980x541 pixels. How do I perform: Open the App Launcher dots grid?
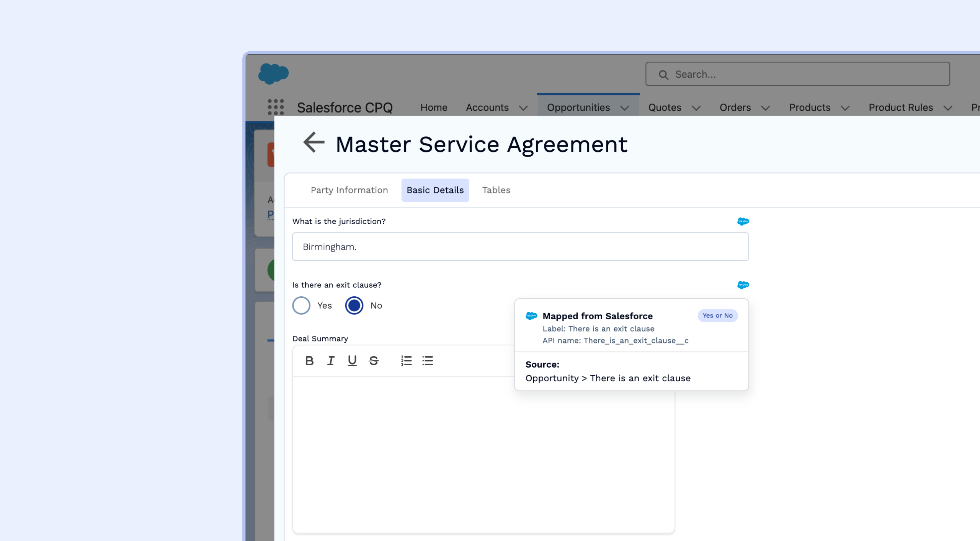pyautogui.click(x=275, y=107)
